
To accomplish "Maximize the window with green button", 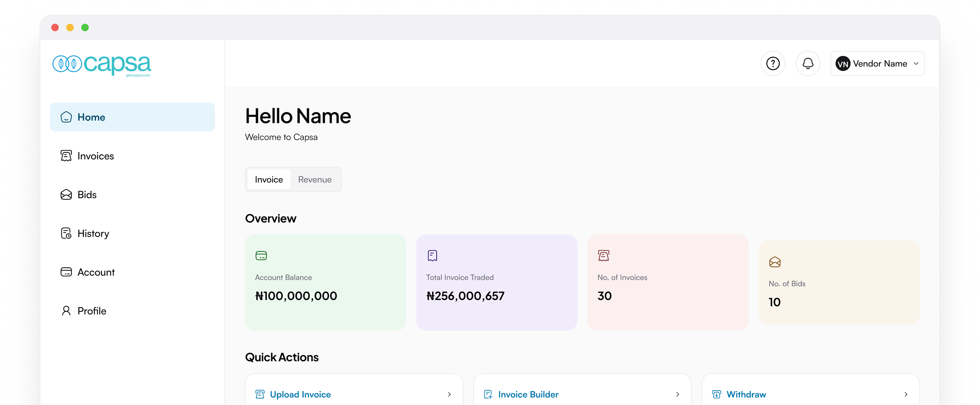I will 85,27.
